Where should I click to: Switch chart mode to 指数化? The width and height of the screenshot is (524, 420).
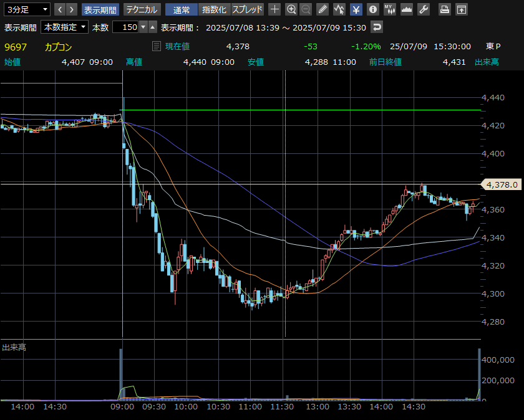[x=214, y=9]
